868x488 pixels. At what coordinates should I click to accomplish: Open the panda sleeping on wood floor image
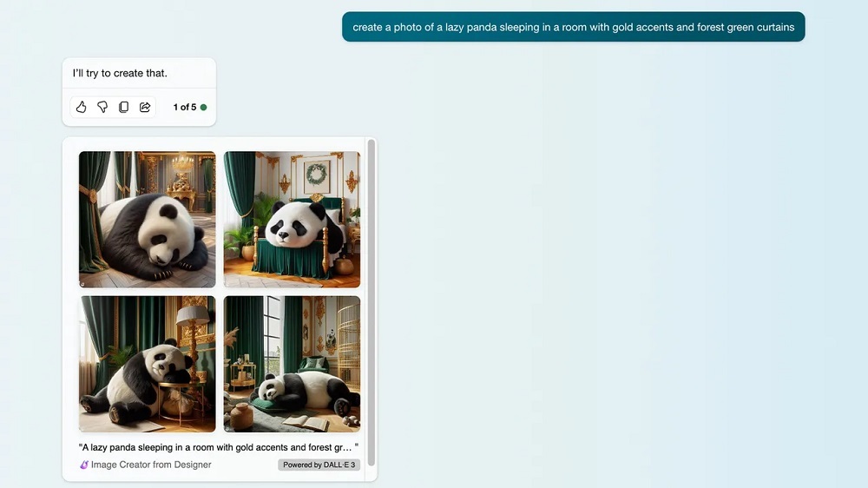pyautogui.click(x=148, y=220)
